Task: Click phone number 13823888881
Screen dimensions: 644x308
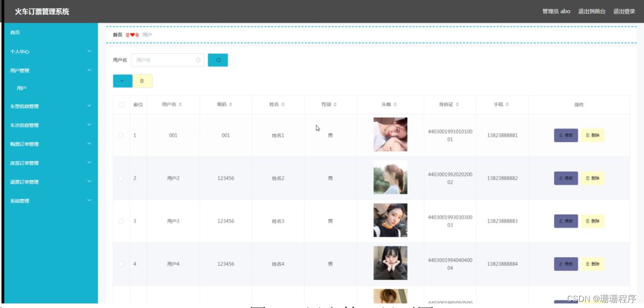Action: (502, 135)
